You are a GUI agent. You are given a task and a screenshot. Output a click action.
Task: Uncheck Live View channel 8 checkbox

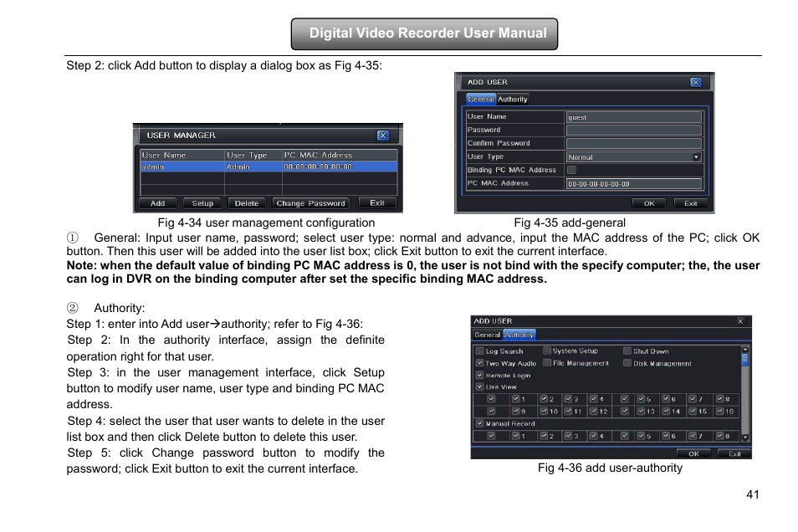720,399
